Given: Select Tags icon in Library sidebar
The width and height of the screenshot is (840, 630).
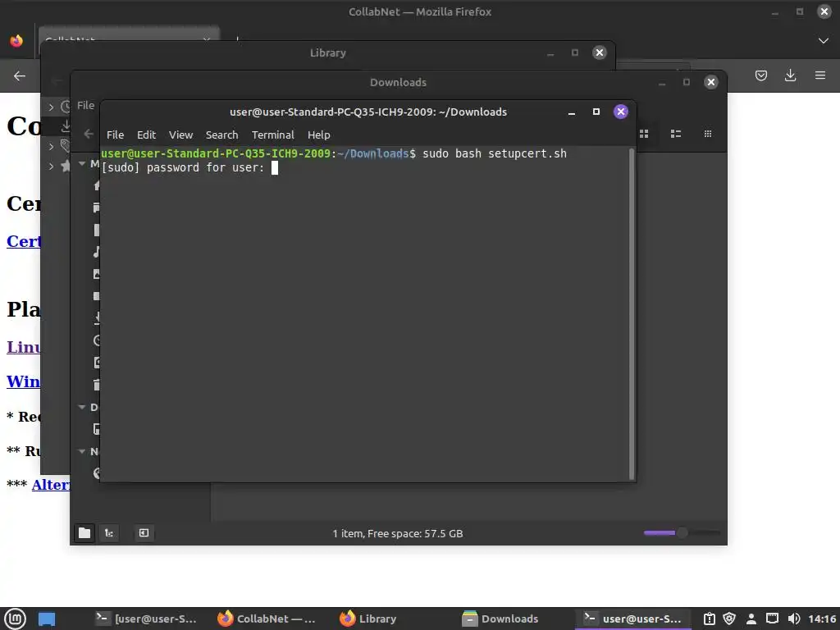Looking at the screenshot, I should point(66,146).
